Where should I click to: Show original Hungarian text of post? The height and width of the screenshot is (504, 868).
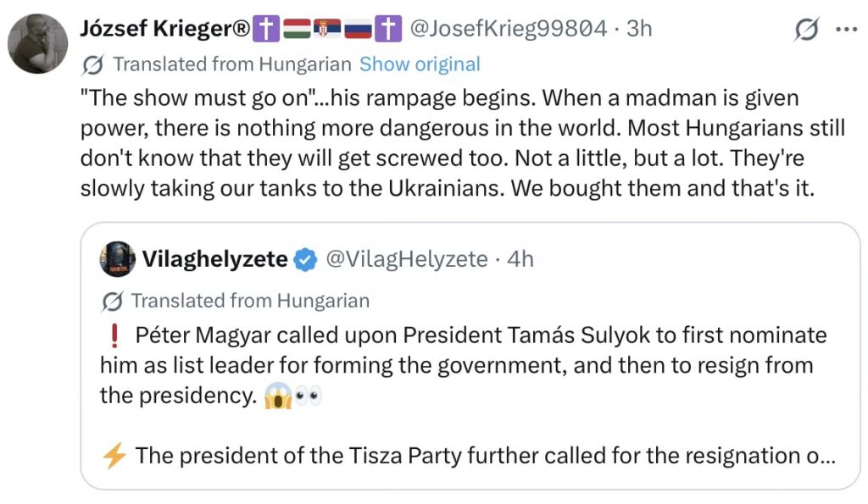click(420, 64)
